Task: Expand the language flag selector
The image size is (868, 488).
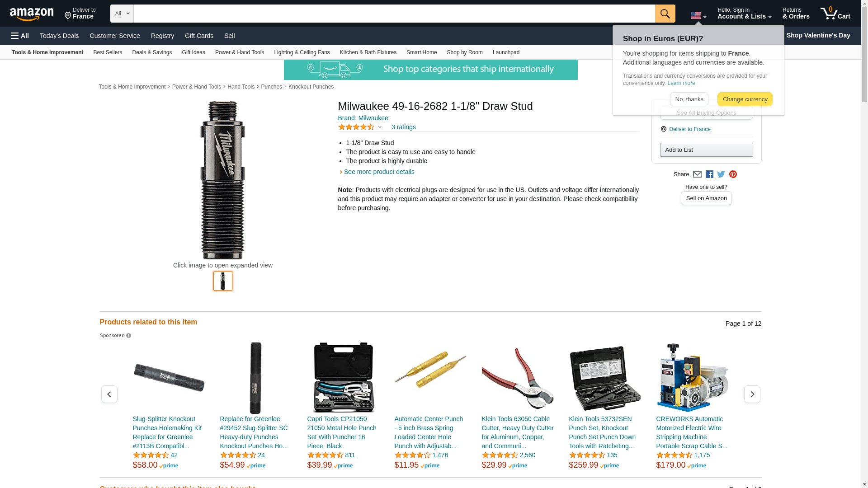Action: [698, 15]
